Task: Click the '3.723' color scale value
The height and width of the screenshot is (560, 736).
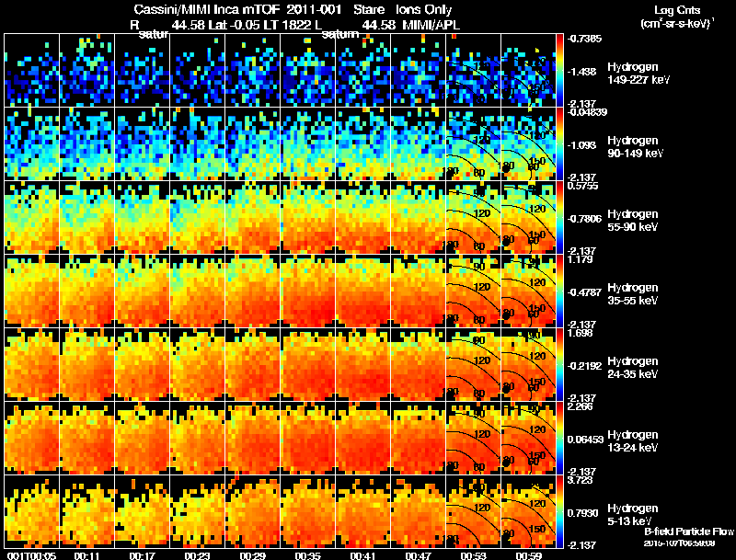Action: point(581,480)
